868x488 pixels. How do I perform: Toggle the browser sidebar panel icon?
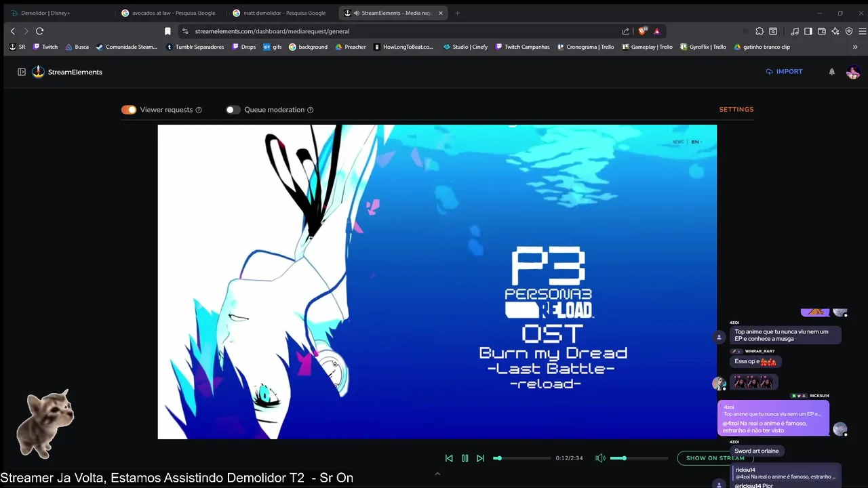808,31
